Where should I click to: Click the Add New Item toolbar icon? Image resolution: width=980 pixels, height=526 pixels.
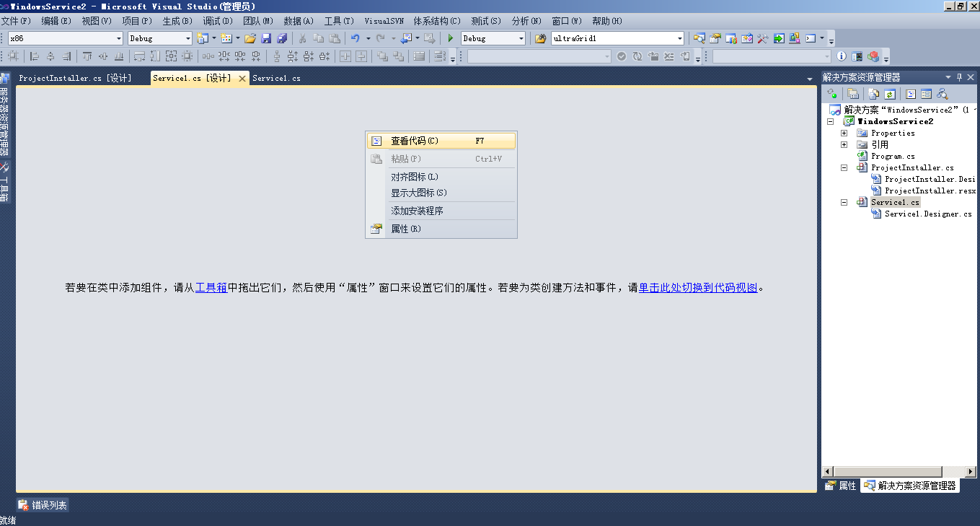click(226, 38)
